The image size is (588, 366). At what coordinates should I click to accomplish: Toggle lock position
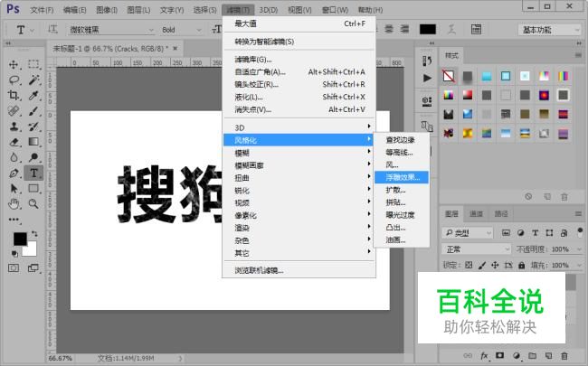(x=495, y=265)
